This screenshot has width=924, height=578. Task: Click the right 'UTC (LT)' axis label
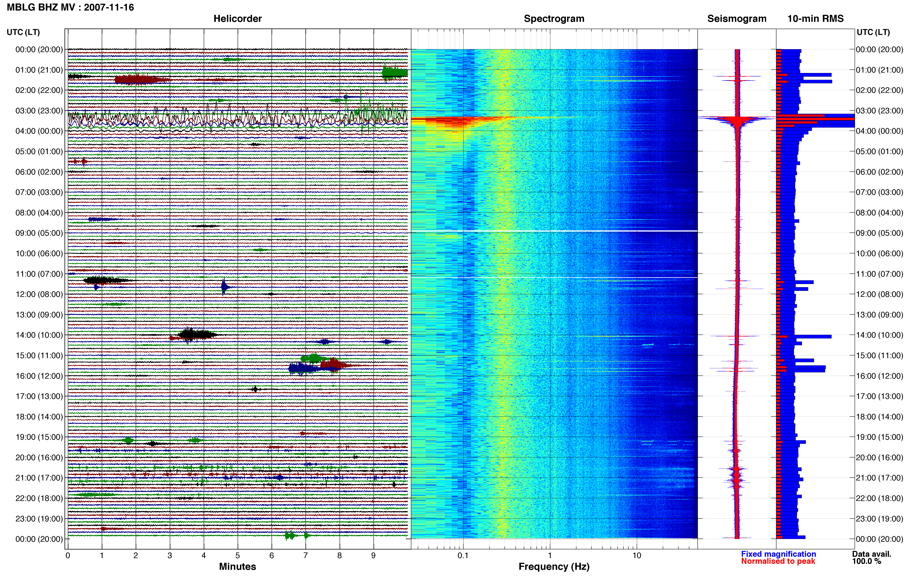pyautogui.click(x=873, y=32)
